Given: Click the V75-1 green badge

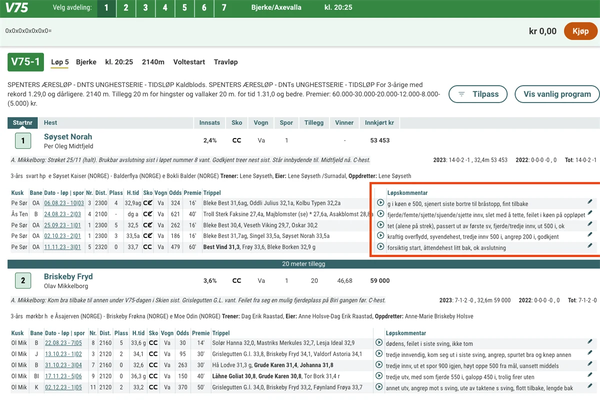Looking at the screenshot, I should point(26,62).
